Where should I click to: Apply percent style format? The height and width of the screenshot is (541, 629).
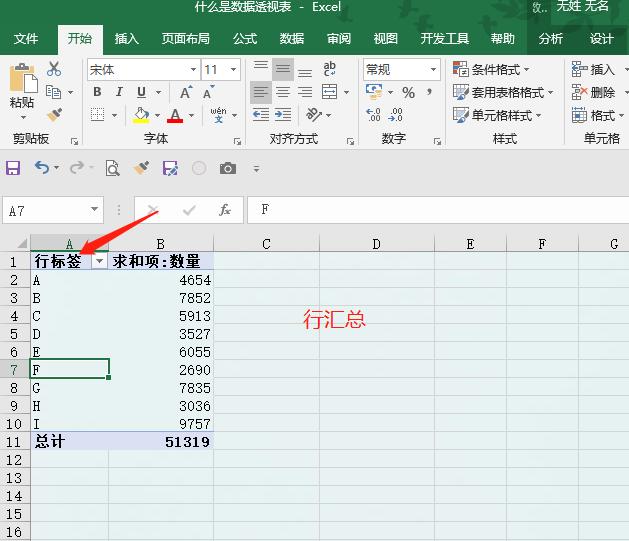(x=408, y=93)
